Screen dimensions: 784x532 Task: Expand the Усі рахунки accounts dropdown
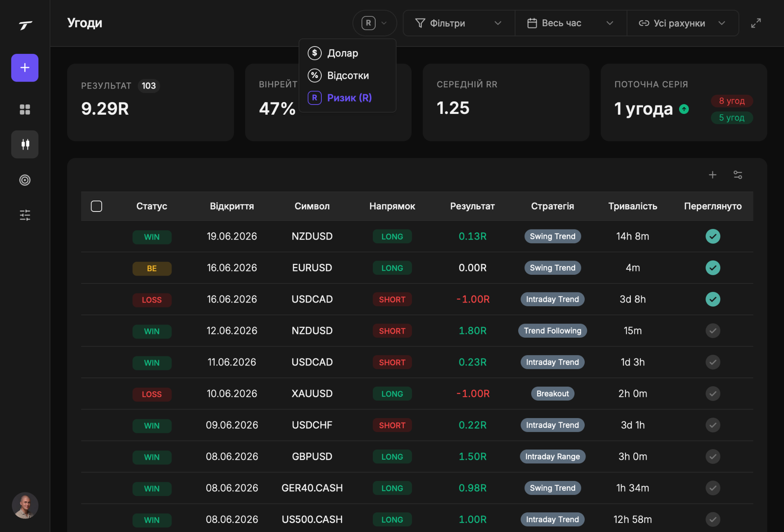pyautogui.click(x=682, y=23)
